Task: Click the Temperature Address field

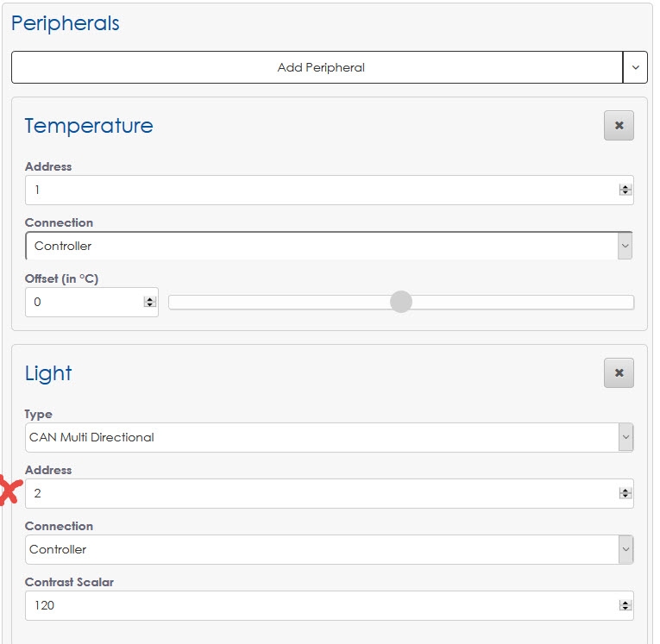Action: [x=319, y=190]
